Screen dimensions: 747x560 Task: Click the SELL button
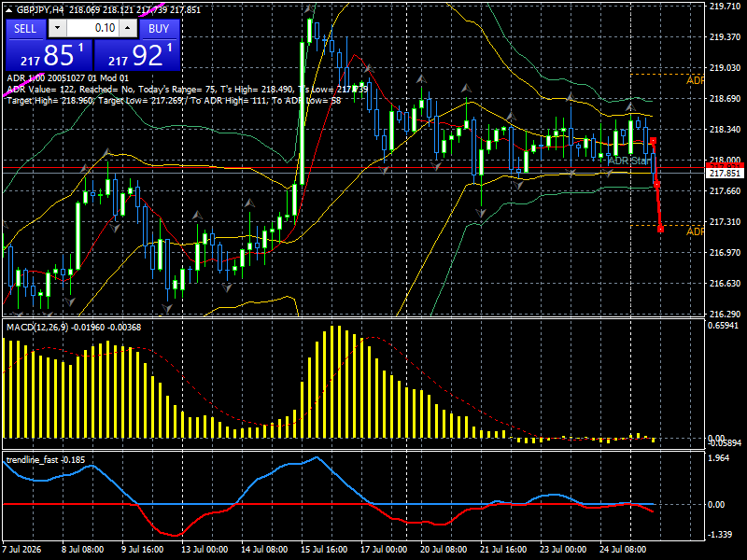click(25, 29)
